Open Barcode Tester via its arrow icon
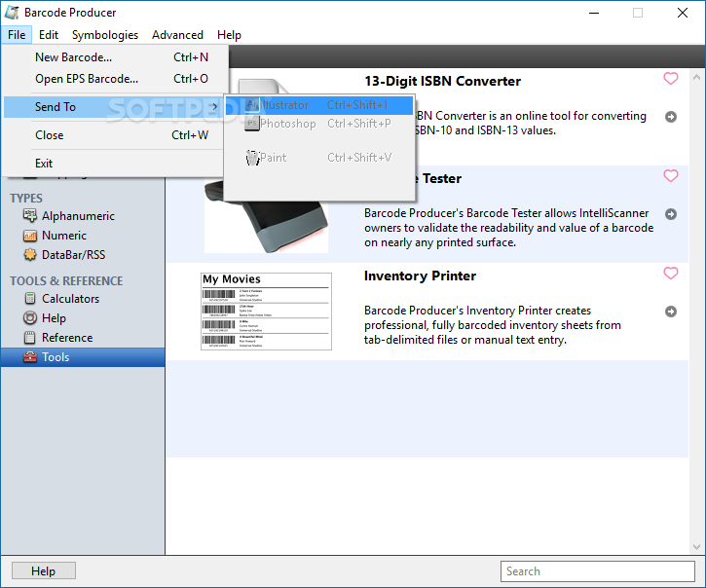Image resolution: width=706 pixels, height=588 pixels. point(670,214)
